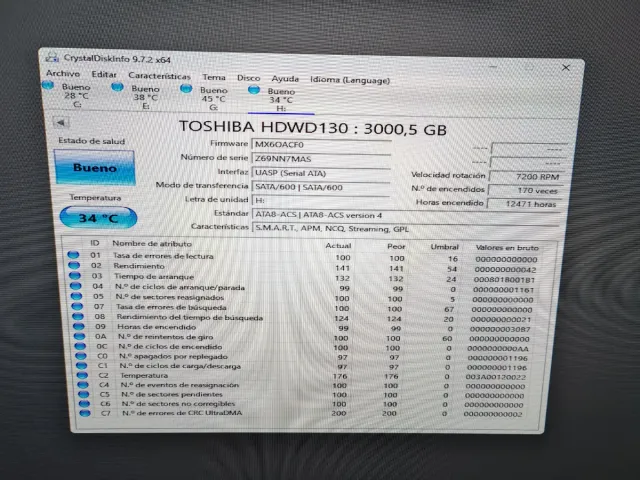Click status icon for N.º de sectores no corregibles
This screenshot has width=640, height=480.
(84, 404)
